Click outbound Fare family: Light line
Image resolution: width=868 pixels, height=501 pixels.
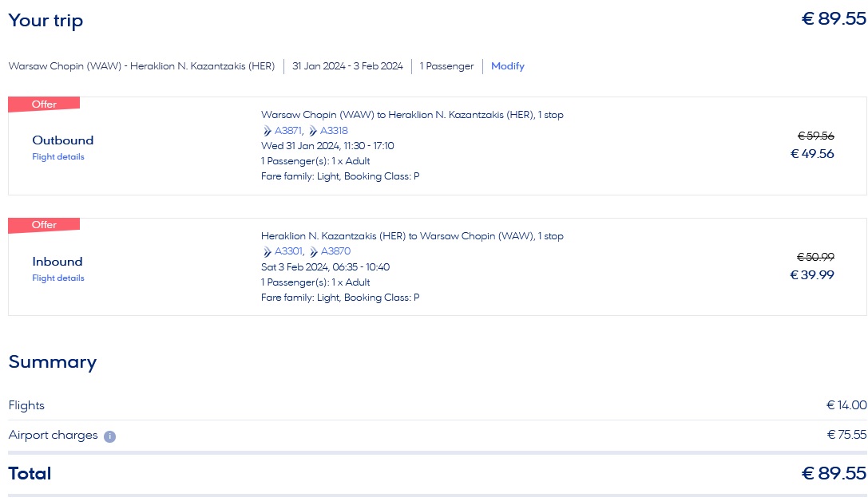point(340,176)
